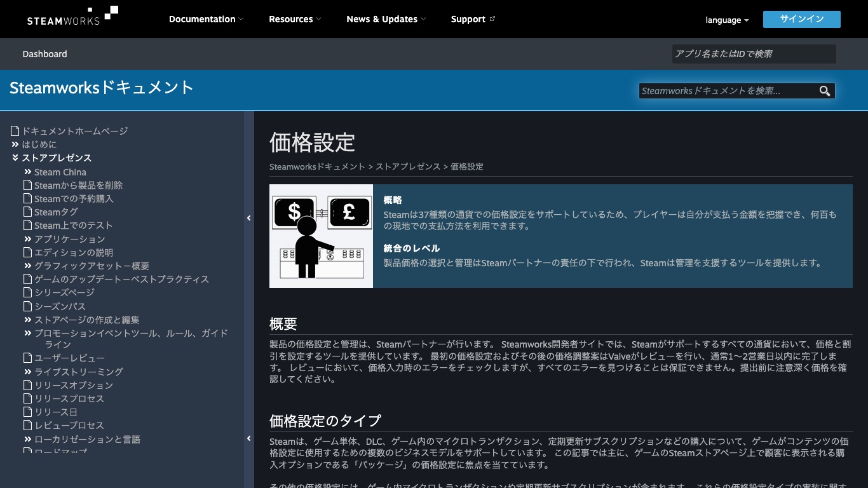Click the Steamworksドキュメント header title

[102, 88]
